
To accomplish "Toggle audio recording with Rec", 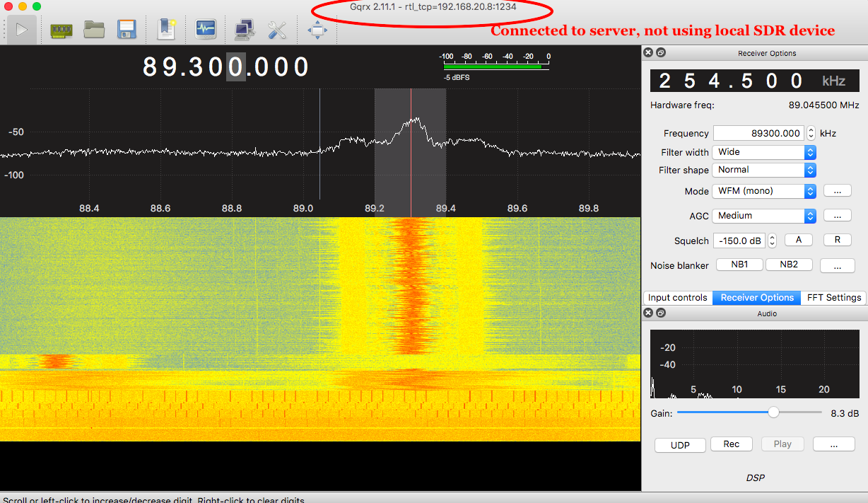I will coord(732,444).
